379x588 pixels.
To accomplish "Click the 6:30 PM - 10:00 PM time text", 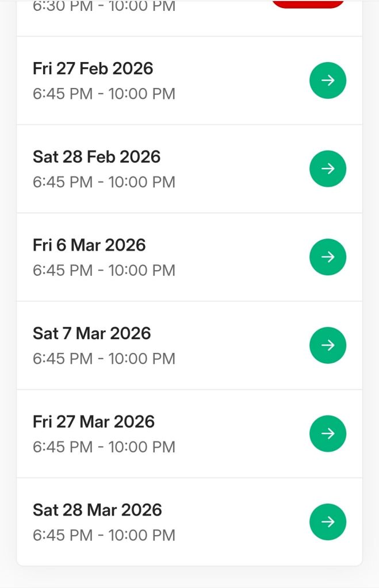I will coord(104,7).
